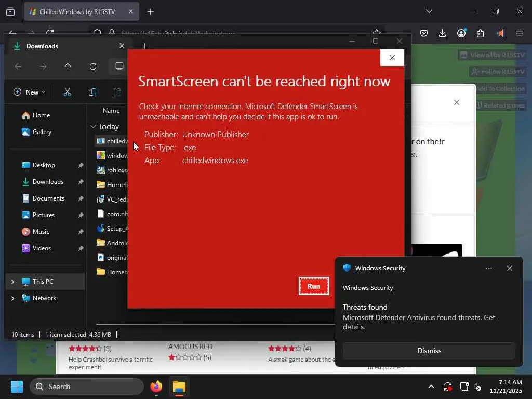The height and width of the screenshot is (399, 532).
Task: Go up one folder in File Explorer
Action: (x=68, y=66)
